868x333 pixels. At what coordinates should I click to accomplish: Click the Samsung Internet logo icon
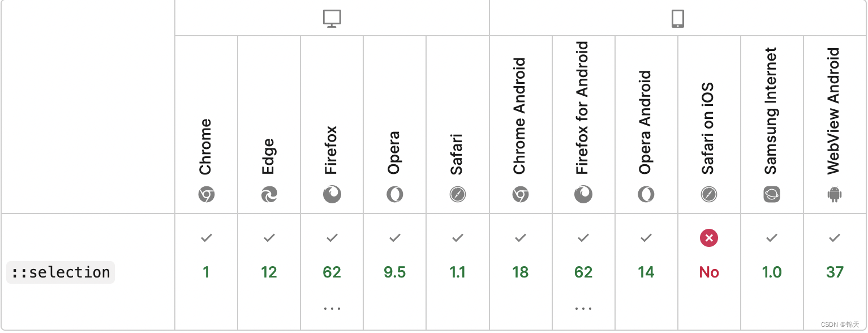tap(772, 195)
